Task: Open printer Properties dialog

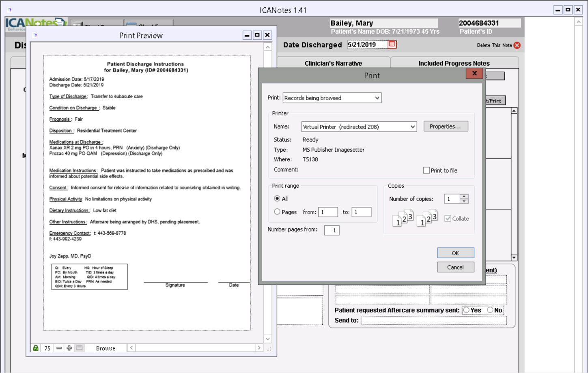Action: [446, 126]
